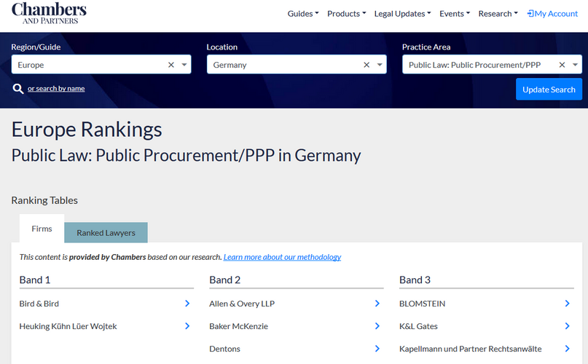Click arrow next to Allen & Overy LLP
The width and height of the screenshot is (588, 364).
377,304
